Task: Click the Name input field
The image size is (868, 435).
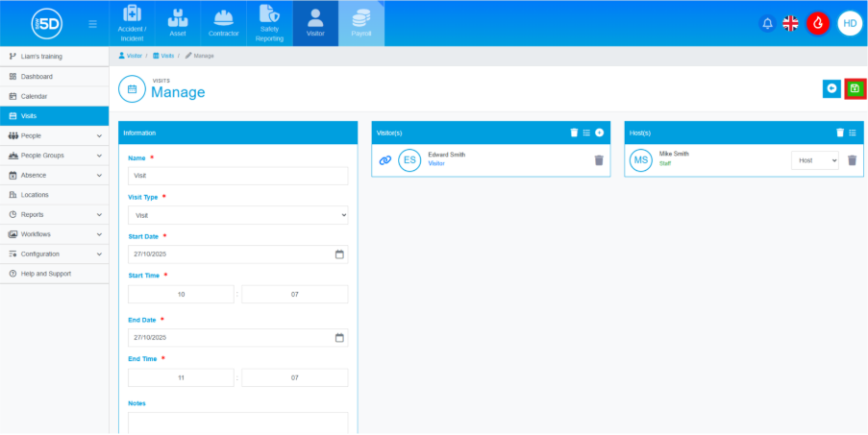Action: tap(237, 176)
